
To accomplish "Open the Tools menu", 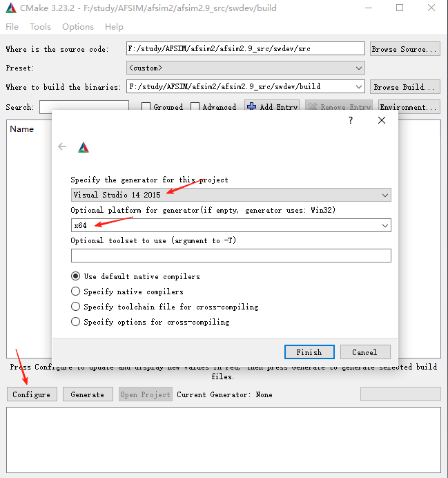I will coord(40,27).
